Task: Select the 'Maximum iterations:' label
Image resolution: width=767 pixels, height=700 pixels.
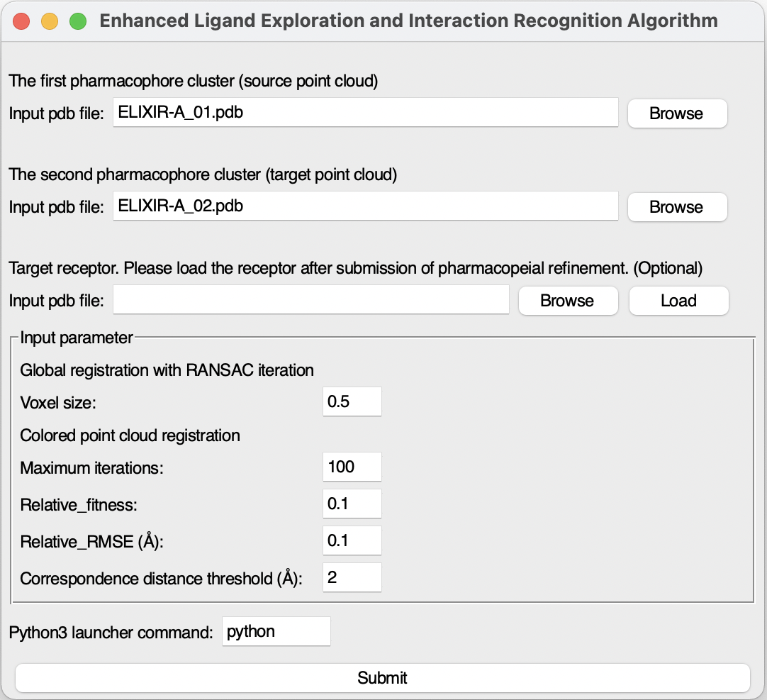Action: coord(91,468)
